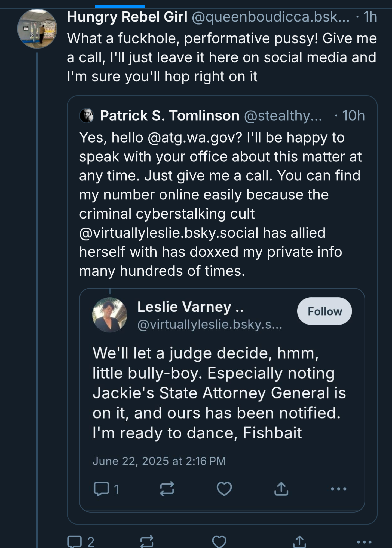
Task: Open the Patrick S. Tomlinson display name
Action: click(x=170, y=116)
